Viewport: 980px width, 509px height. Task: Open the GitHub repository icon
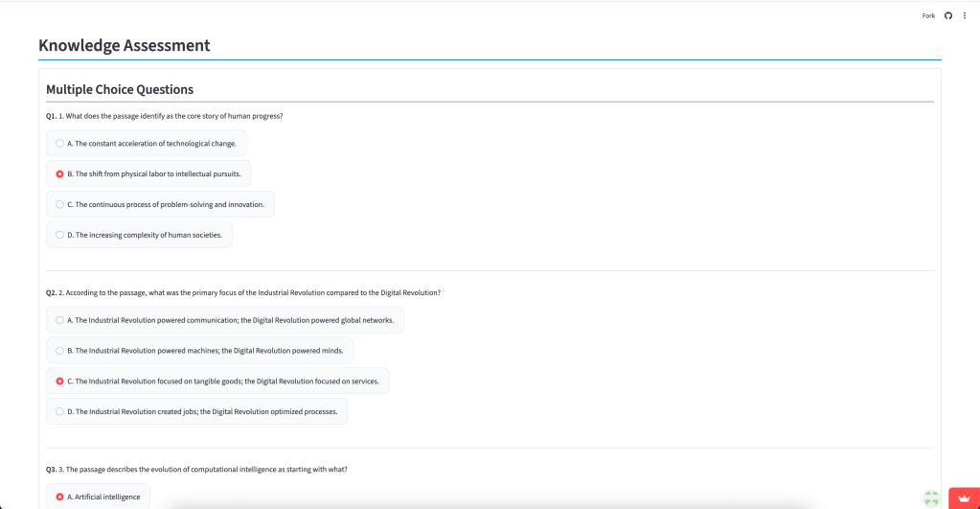click(x=948, y=15)
